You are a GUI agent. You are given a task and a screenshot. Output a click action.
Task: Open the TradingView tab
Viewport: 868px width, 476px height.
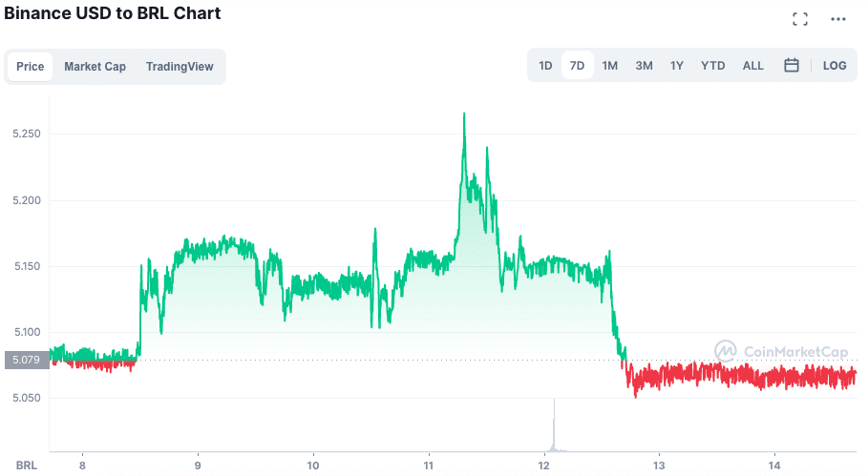tap(180, 67)
